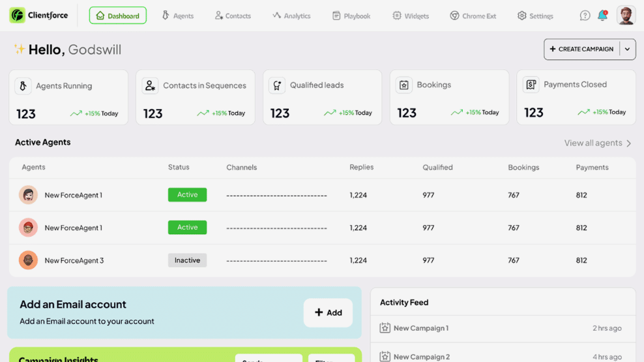Click the Qualified leads card icon
The image size is (644, 362).
pos(278,85)
